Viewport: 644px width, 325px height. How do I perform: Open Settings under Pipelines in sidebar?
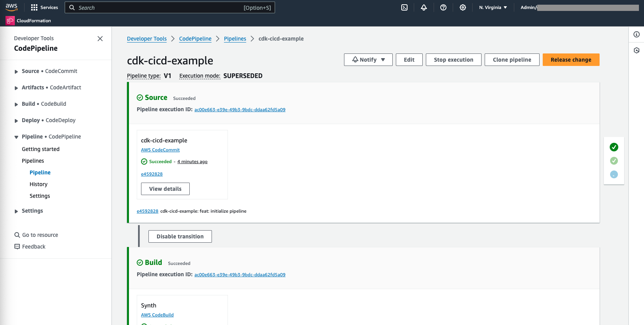pos(40,196)
